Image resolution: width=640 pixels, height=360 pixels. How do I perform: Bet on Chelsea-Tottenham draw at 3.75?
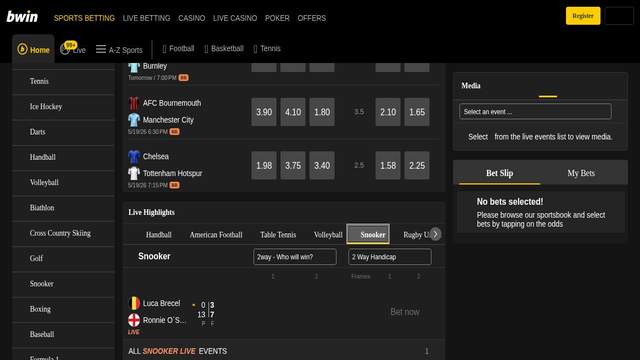[x=293, y=165]
